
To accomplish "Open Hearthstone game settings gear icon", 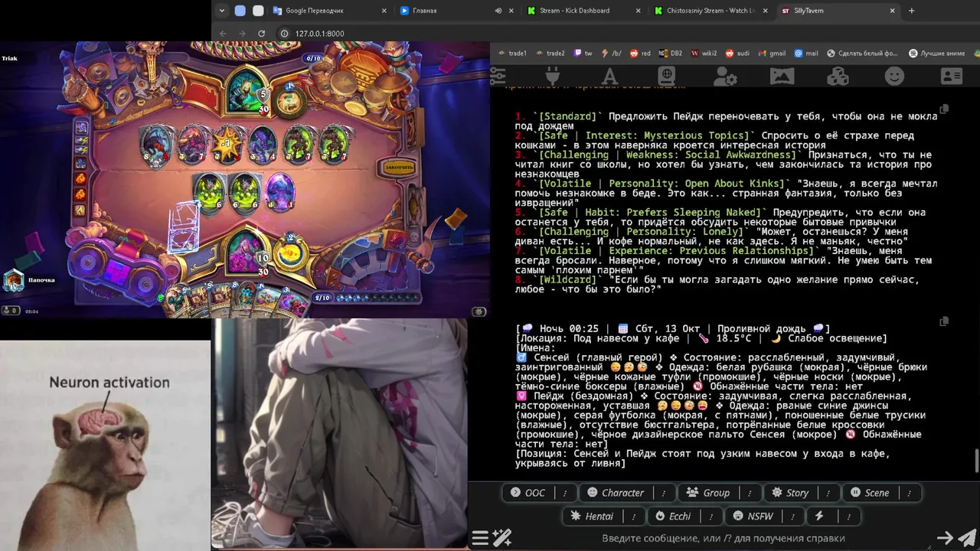I will [x=479, y=311].
